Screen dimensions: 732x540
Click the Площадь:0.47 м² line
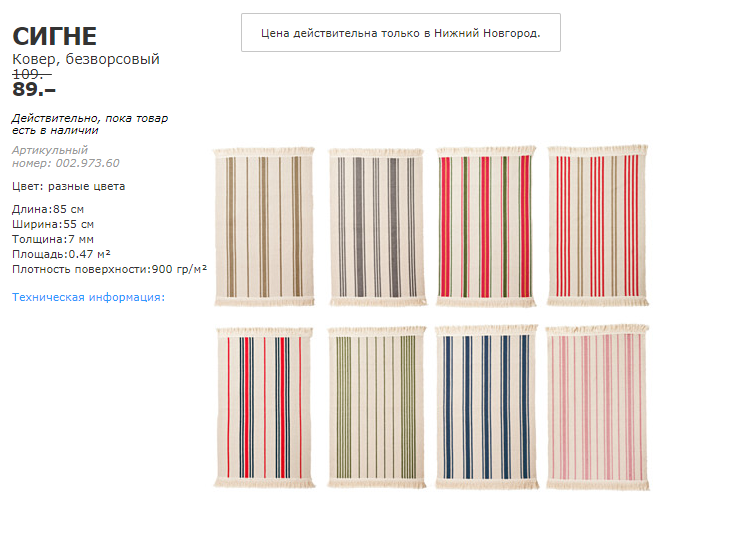point(61,254)
